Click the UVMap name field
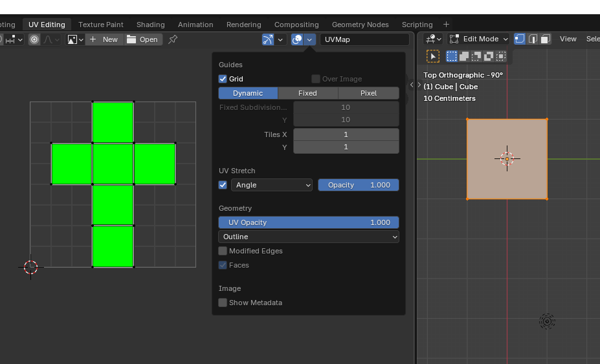 [x=364, y=39]
